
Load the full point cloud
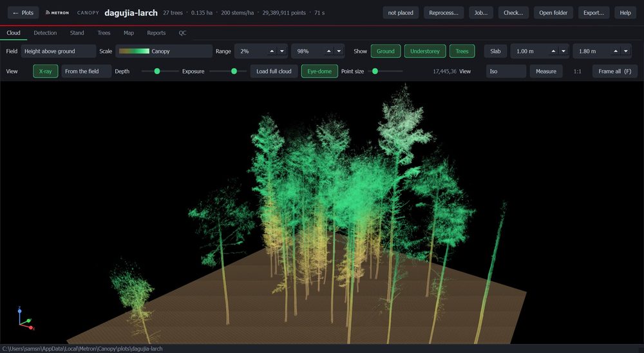(274, 71)
